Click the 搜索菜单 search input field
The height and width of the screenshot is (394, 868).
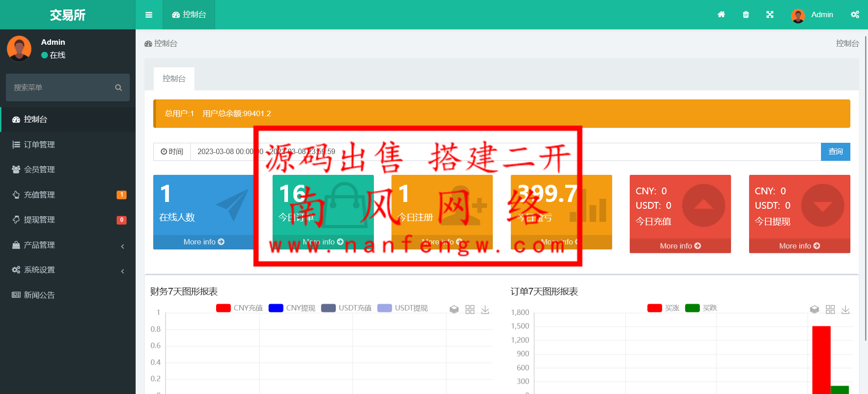[61, 88]
